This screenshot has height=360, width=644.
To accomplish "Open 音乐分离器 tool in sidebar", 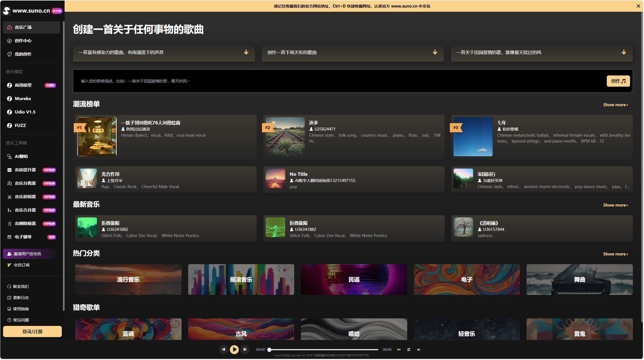I will [x=25, y=183].
